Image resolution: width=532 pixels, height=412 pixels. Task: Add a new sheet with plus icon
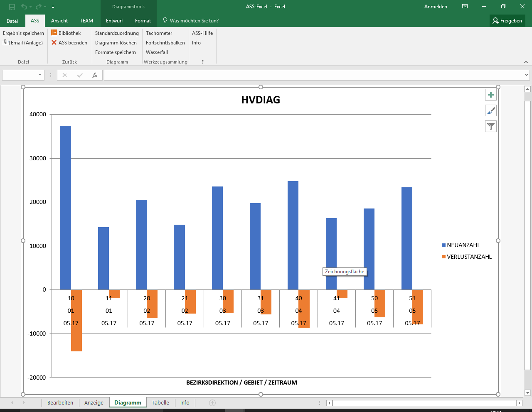coord(212,403)
